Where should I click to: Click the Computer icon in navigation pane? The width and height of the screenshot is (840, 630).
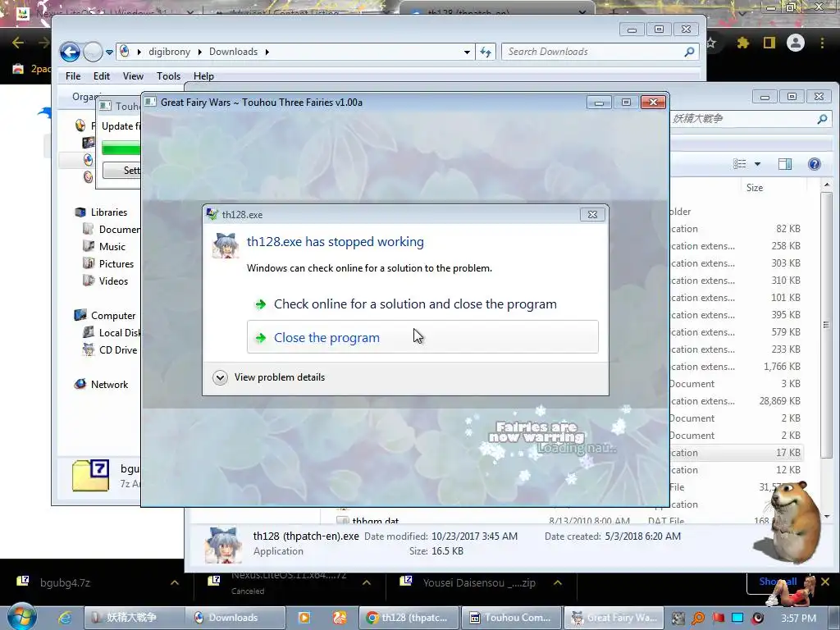point(80,315)
